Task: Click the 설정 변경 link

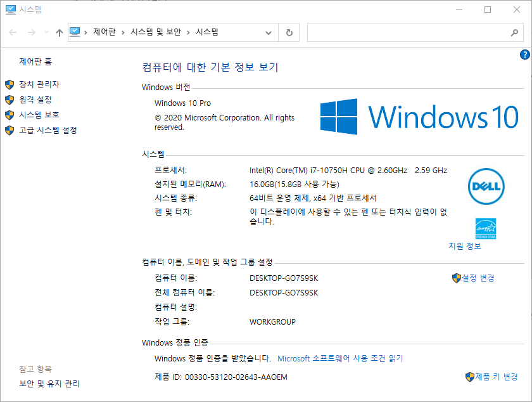Action: (x=478, y=278)
